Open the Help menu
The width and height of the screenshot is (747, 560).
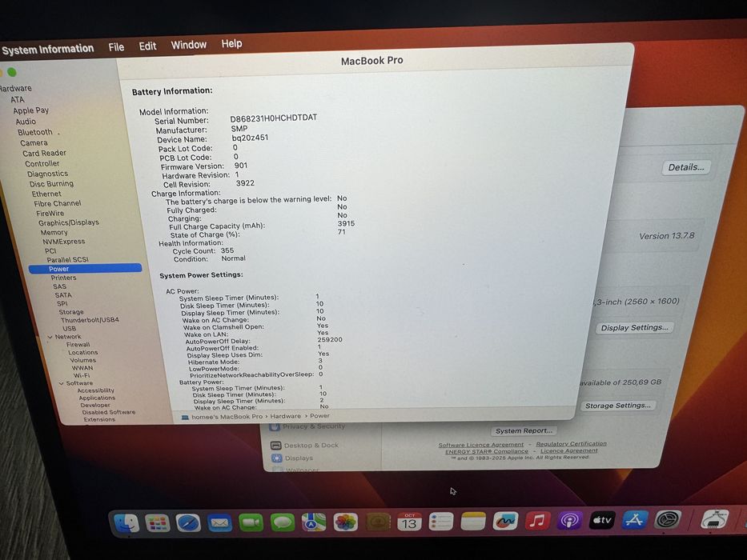[231, 44]
